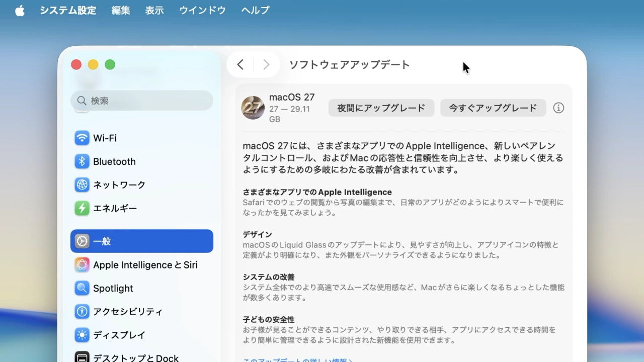Focus the 検索 search field
The image size is (644, 362).
tap(142, 101)
